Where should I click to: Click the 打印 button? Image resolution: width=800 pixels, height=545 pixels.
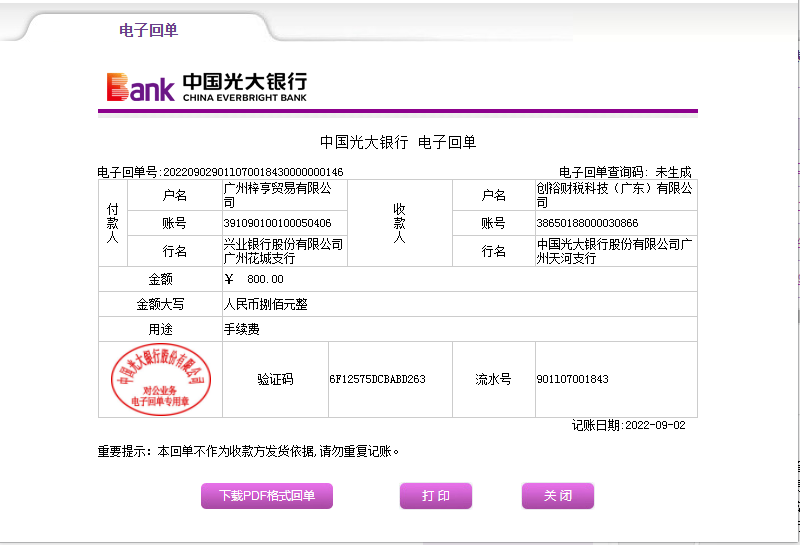(x=436, y=496)
